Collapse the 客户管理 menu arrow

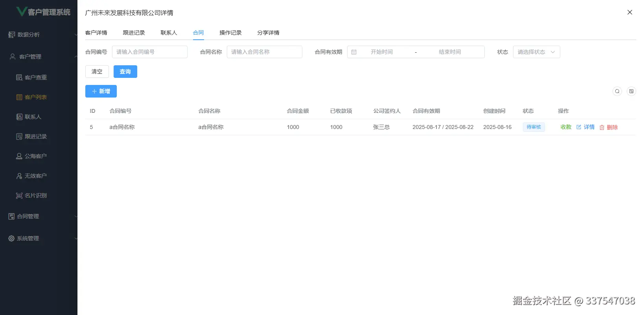(x=76, y=57)
